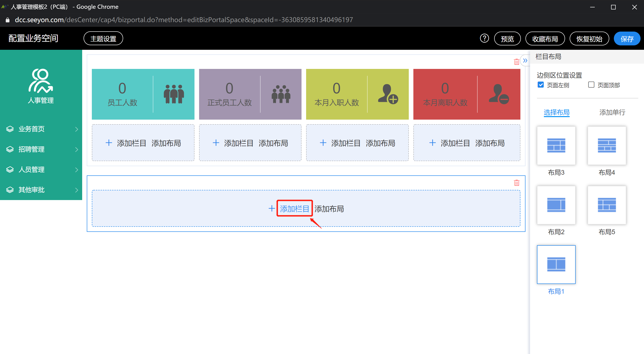Click 添加布局 in the wide bottom column
The image size is (644, 354).
click(x=329, y=209)
